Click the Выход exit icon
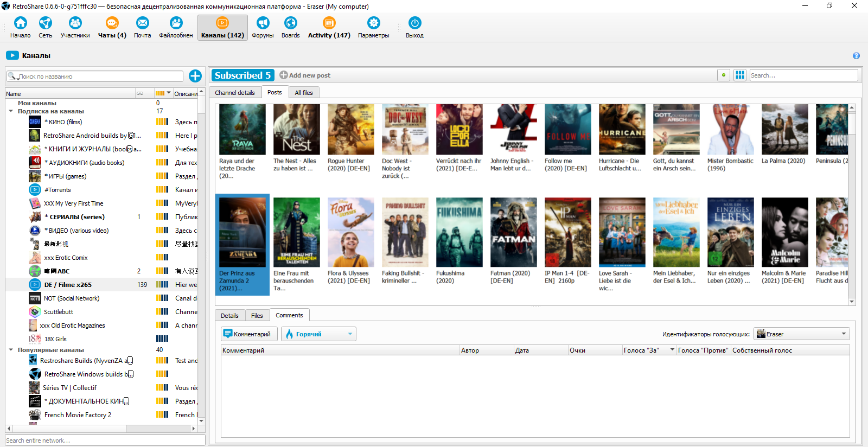This screenshot has height=447, width=868. (x=414, y=27)
